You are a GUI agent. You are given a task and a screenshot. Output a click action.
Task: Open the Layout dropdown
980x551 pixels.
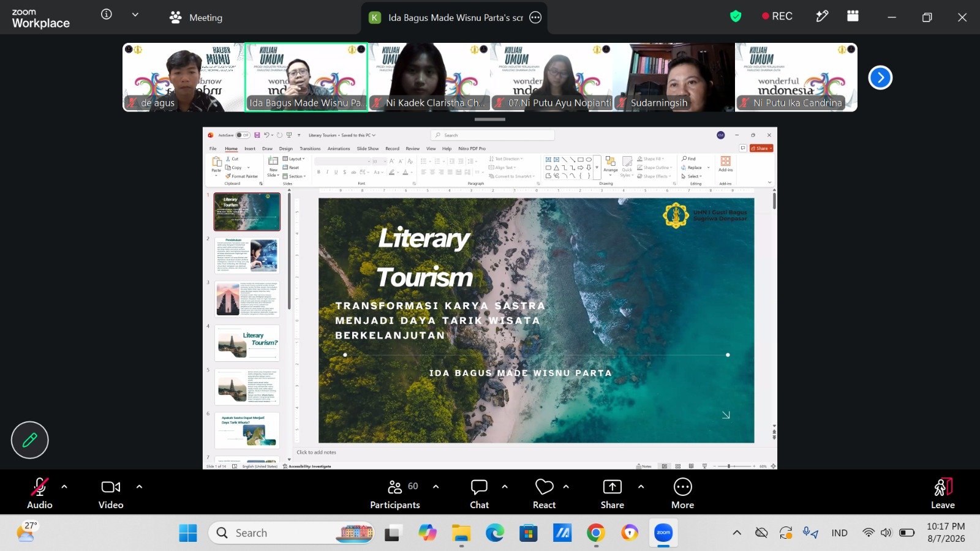(x=294, y=159)
